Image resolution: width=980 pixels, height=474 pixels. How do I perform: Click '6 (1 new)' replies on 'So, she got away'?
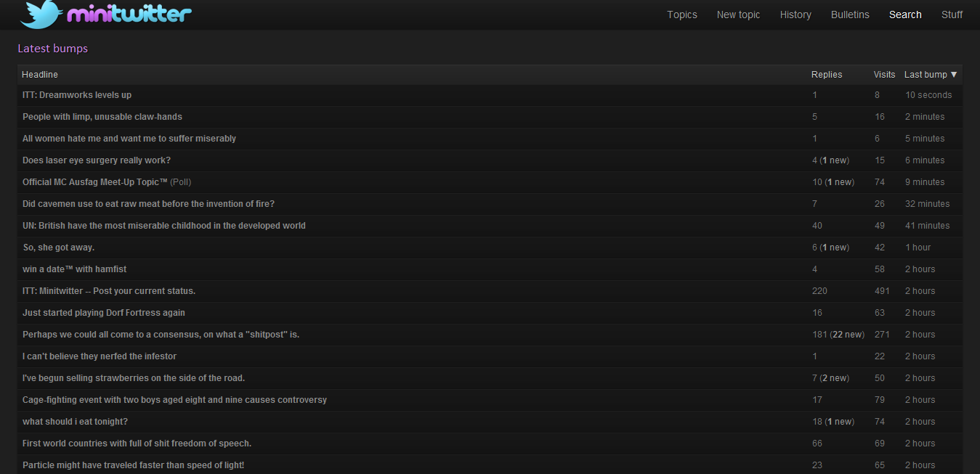pyautogui.click(x=830, y=248)
